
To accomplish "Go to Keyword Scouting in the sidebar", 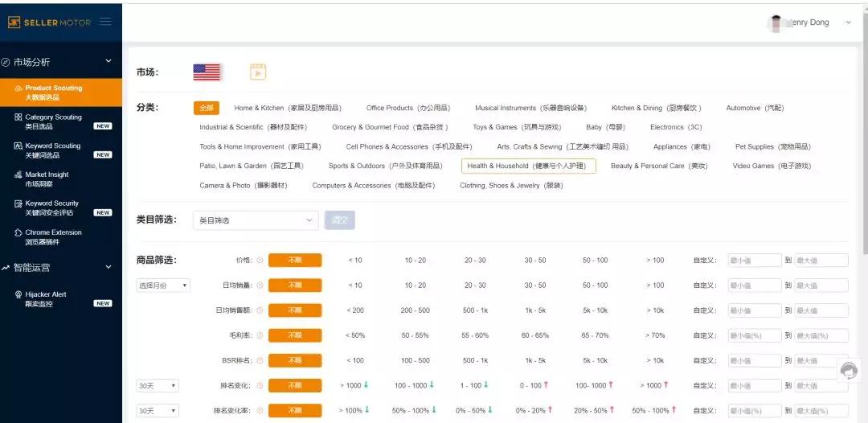I will coord(52,150).
